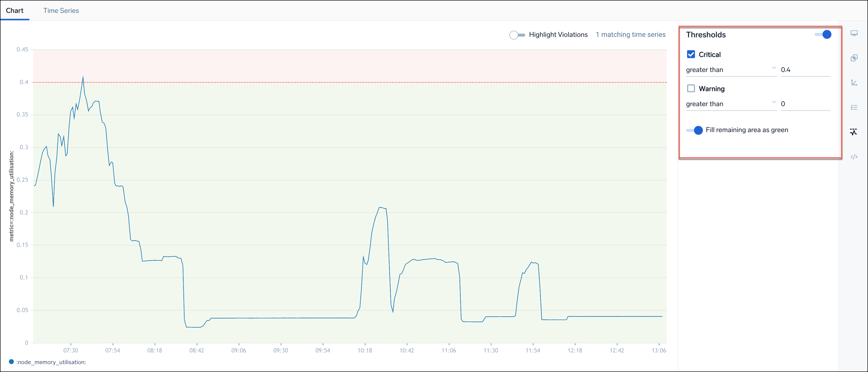
Task: Expand Warning 'greater than' operator dropdown
Action: pos(731,104)
